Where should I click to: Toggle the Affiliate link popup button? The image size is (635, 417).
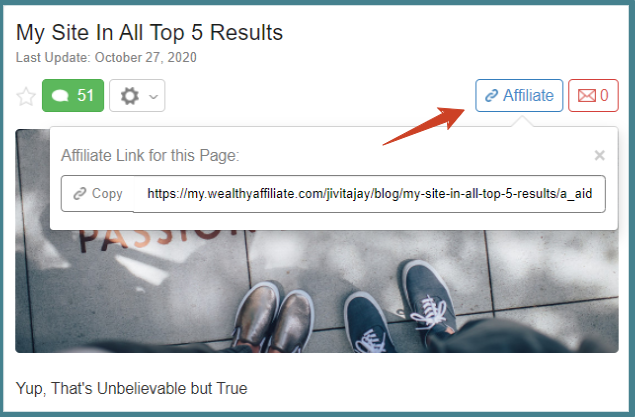(x=519, y=96)
